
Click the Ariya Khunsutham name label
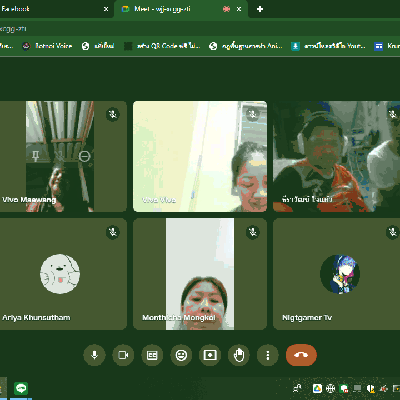point(36,317)
